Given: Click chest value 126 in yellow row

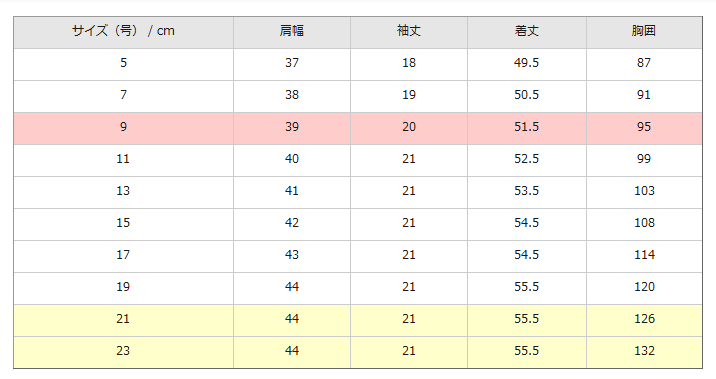Looking at the screenshot, I should click(644, 320).
